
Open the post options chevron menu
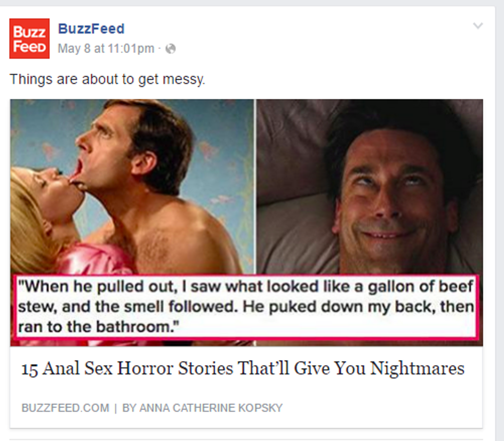pyautogui.click(x=478, y=26)
